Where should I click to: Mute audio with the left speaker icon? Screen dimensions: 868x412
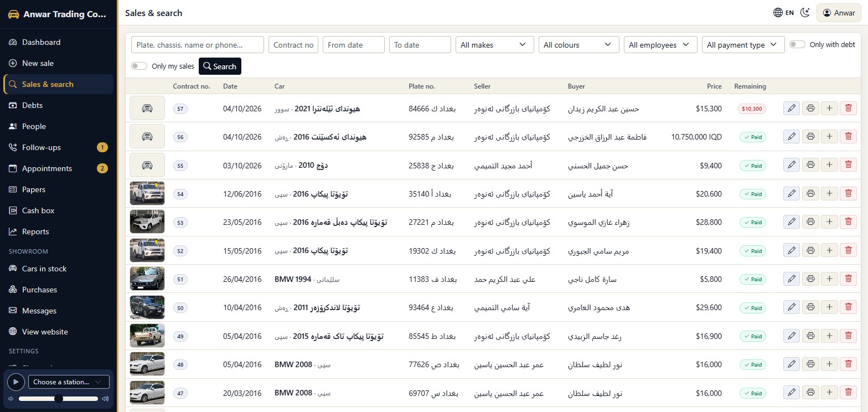pos(10,399)
